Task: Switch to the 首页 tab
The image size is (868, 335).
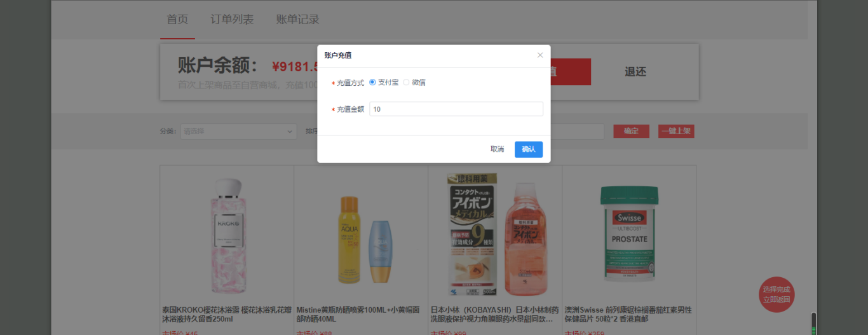Action: (177, 20)
